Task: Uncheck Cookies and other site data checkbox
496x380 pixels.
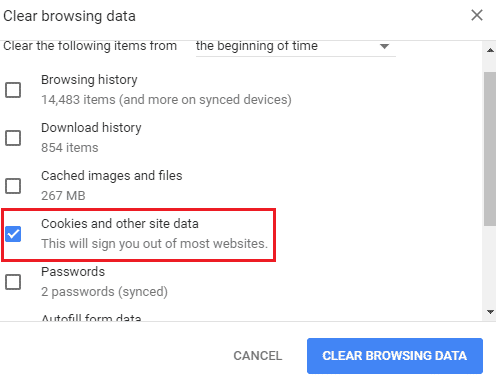Action: (13, 234)
